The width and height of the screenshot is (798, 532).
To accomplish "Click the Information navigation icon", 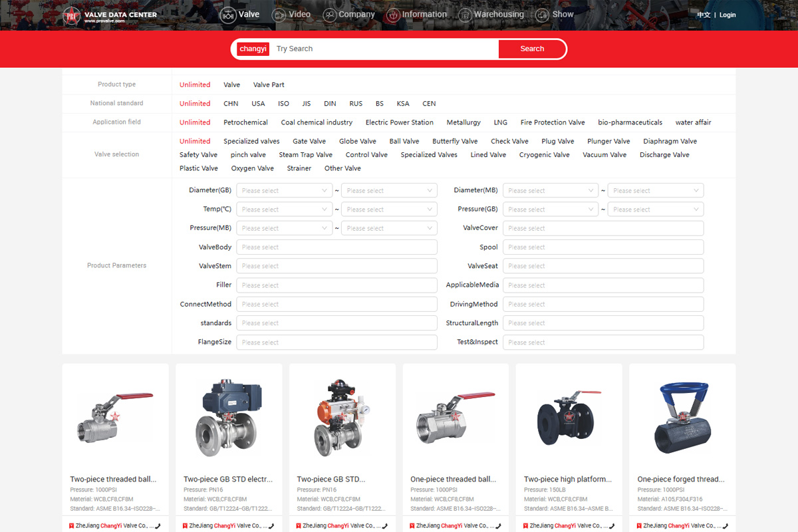I will (393, 15).
